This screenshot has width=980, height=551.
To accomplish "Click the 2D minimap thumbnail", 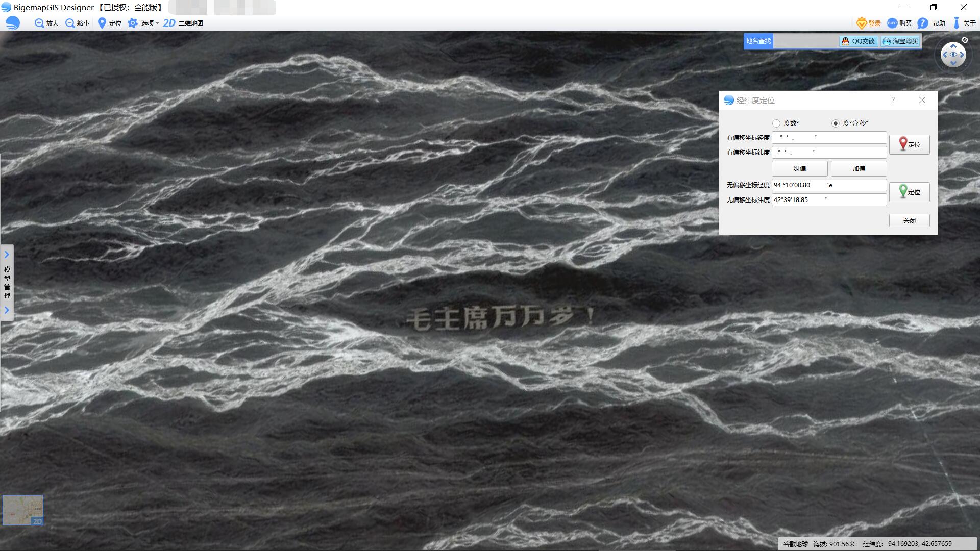I will [x=23, y=510].
